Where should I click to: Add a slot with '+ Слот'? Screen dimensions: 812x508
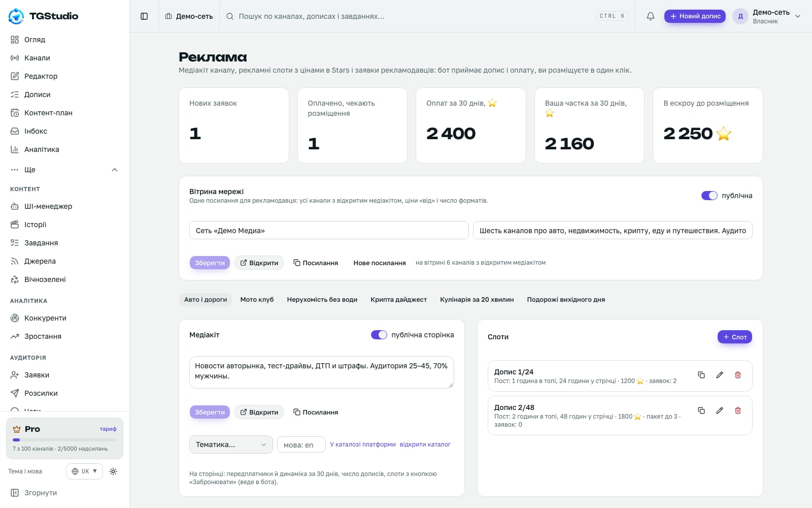(x=735, y=337)
